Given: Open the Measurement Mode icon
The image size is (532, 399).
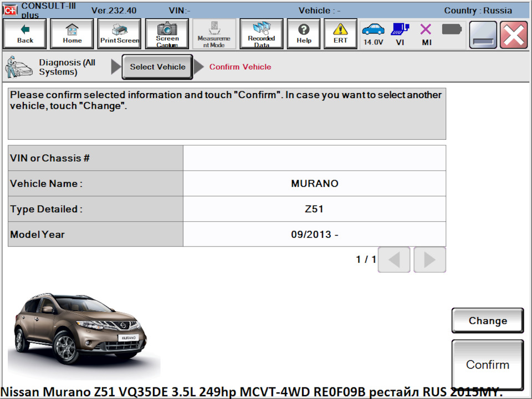Looking at the screenshot, I should (214, 33).
